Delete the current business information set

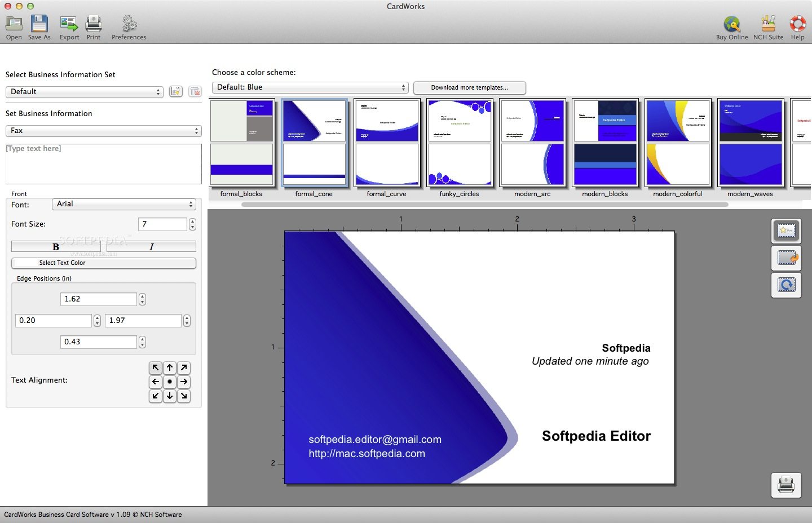click(195, 91)
